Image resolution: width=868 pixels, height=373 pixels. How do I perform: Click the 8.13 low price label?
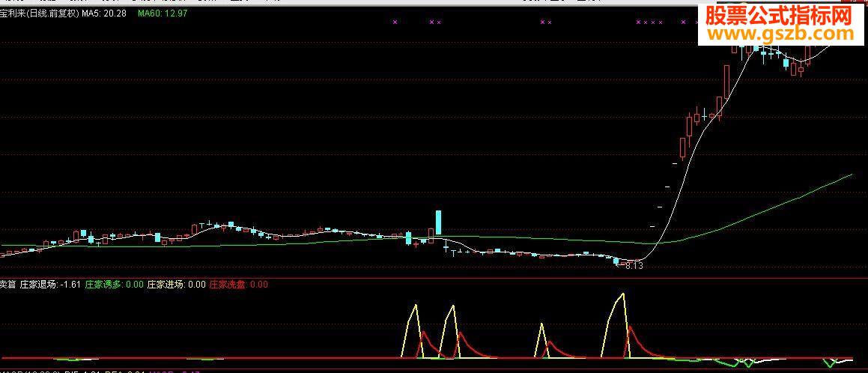pos(634,266)
